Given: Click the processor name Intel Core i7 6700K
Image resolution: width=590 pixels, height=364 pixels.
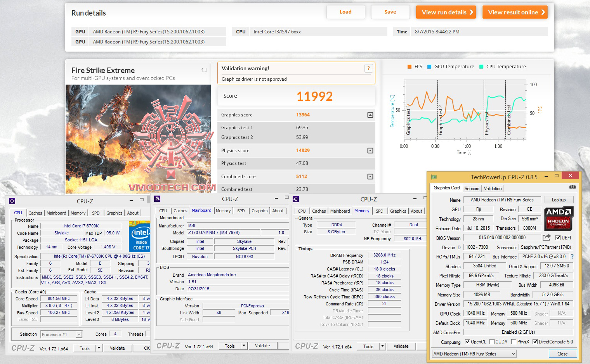Looking at the screenshot, I should 81,226.
